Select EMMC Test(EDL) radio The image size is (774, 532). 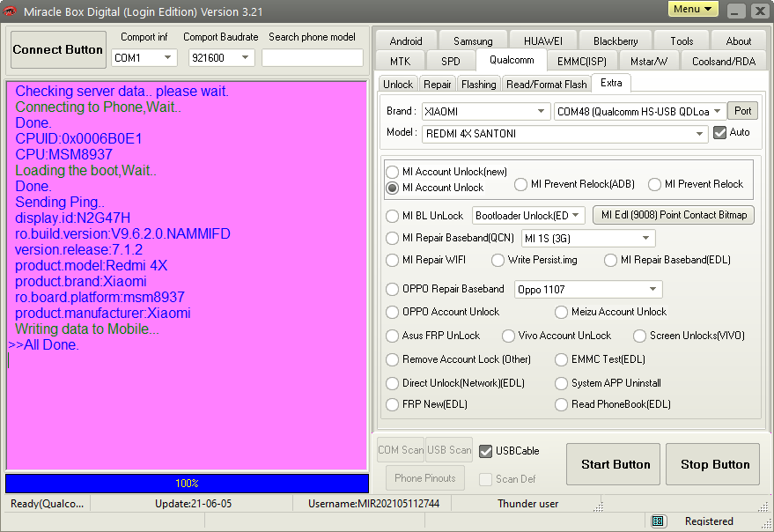point(561,359)
